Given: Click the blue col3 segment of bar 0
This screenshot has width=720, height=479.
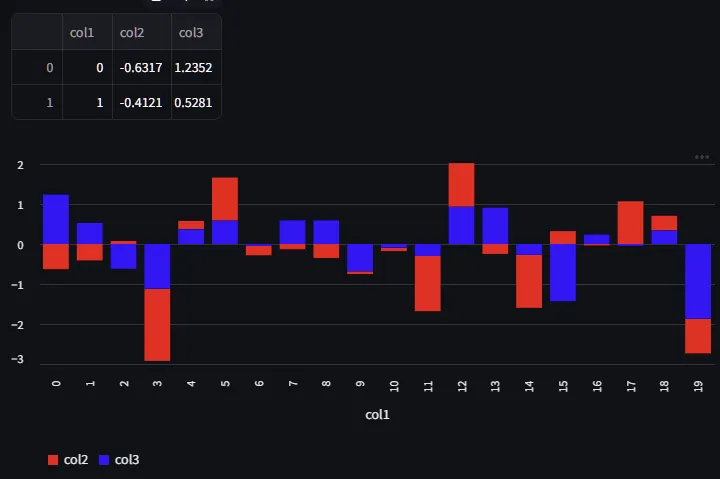Looking at the screenshot, I should pos(56,220).
